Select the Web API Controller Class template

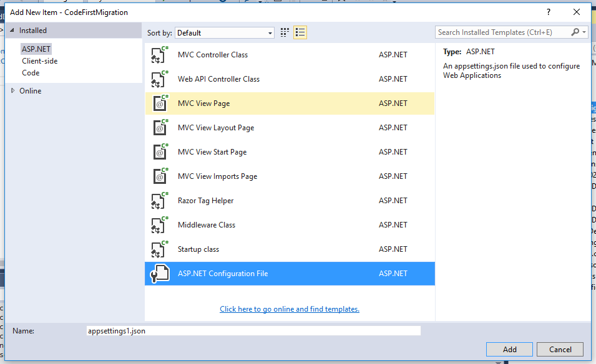click(290, 79)
